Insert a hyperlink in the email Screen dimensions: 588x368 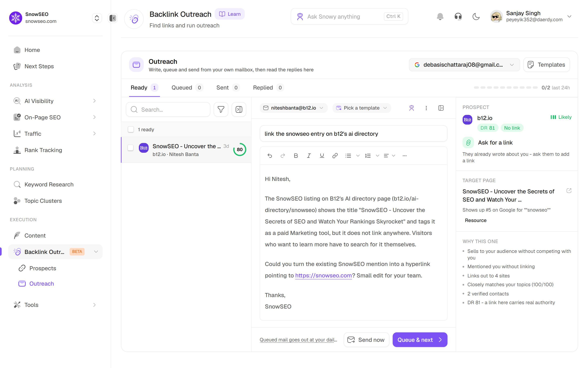(335, 156)
